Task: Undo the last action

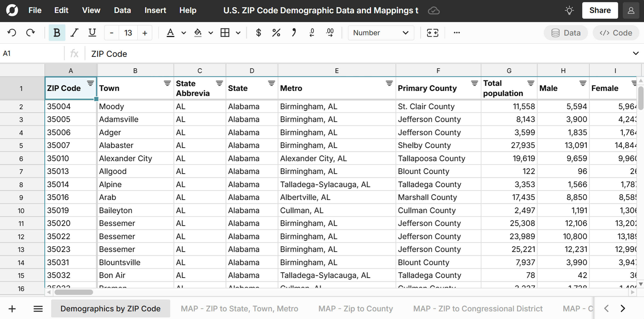Action: pyautogui.click(x=12, y=33)
